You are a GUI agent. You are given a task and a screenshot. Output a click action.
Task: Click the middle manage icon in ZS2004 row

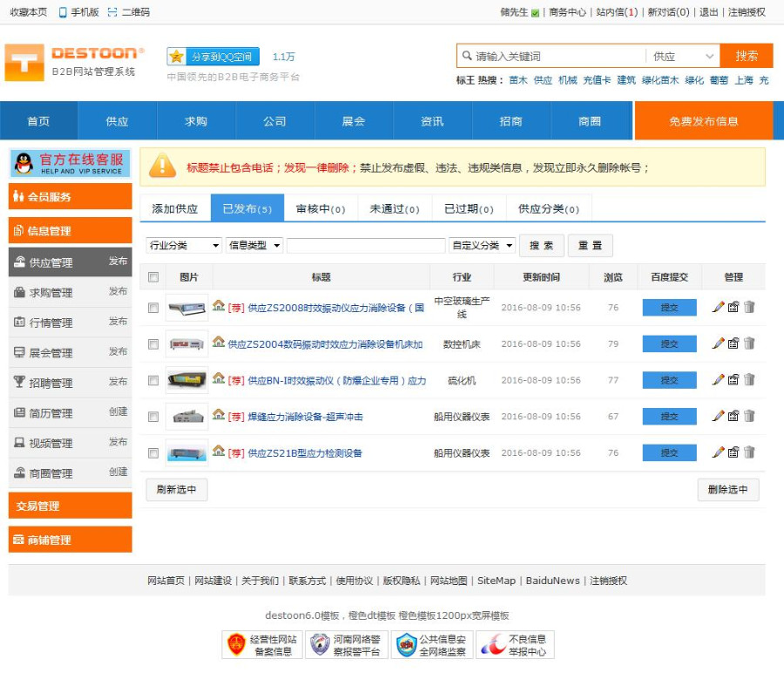(733, 343)
